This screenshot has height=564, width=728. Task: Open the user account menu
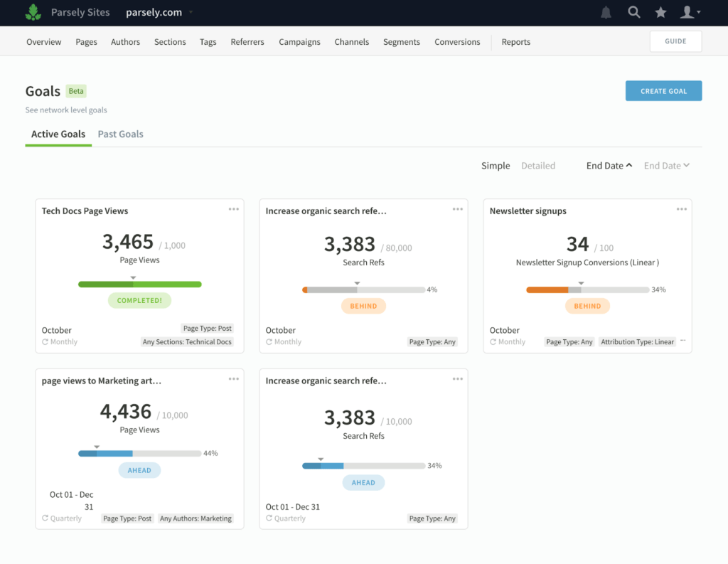click(x=690, y=13)
